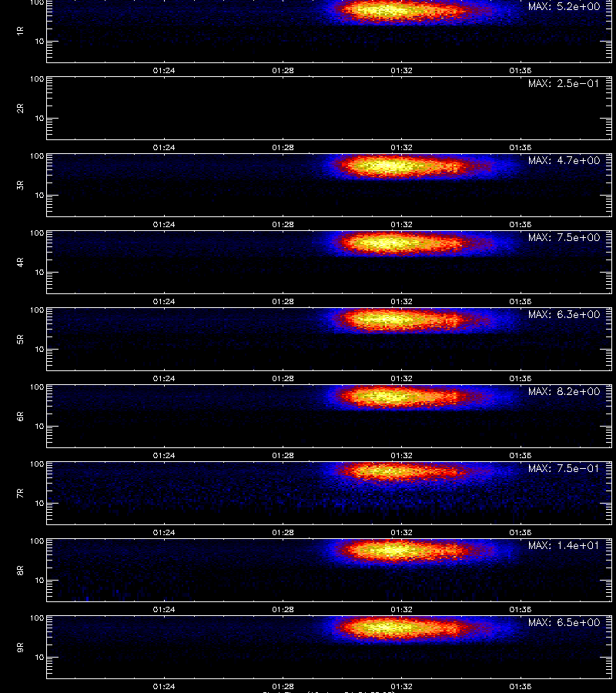The width and height of the screenshot is (616, 693).
Task: Click the MAX: 6.3e+00 label in panel 5R
Action: (564, 314)
